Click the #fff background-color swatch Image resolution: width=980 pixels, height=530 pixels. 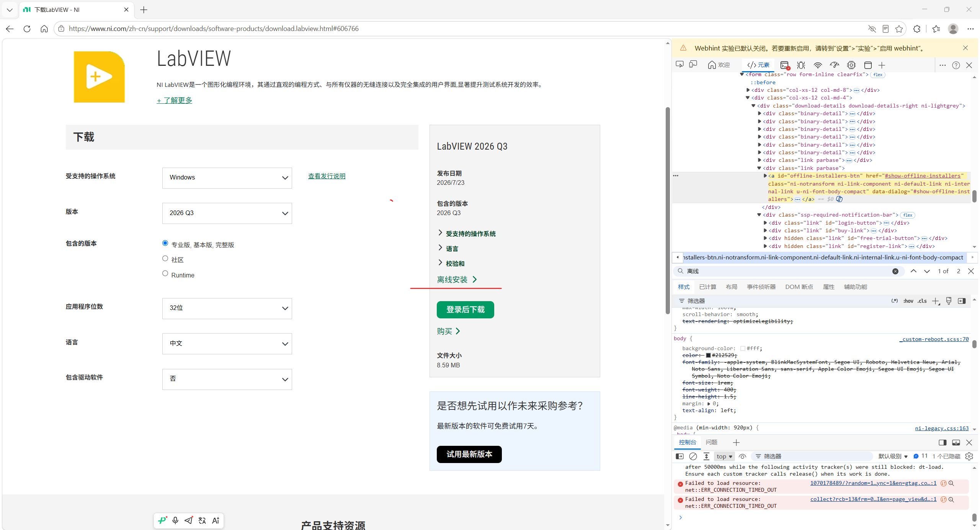coord(743,348)
